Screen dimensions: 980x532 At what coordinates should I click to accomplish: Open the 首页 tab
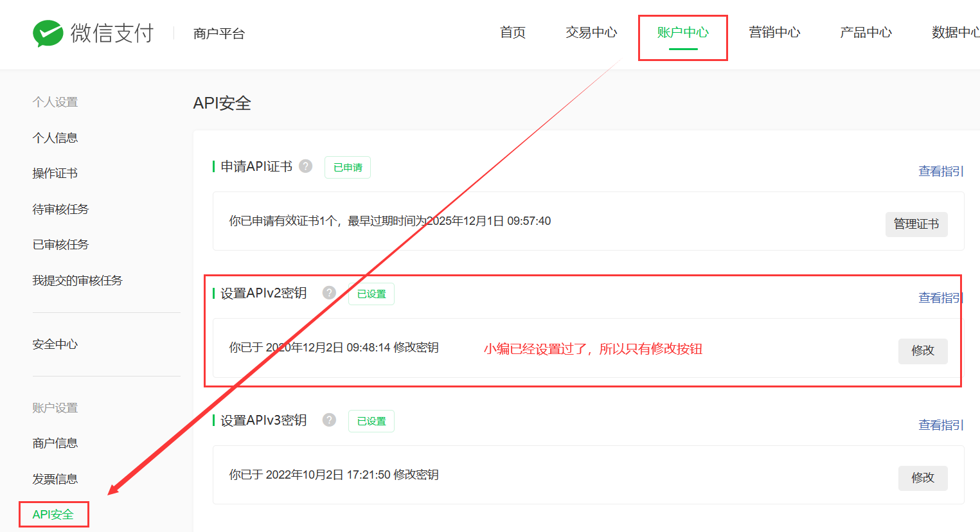pos(513,33)
